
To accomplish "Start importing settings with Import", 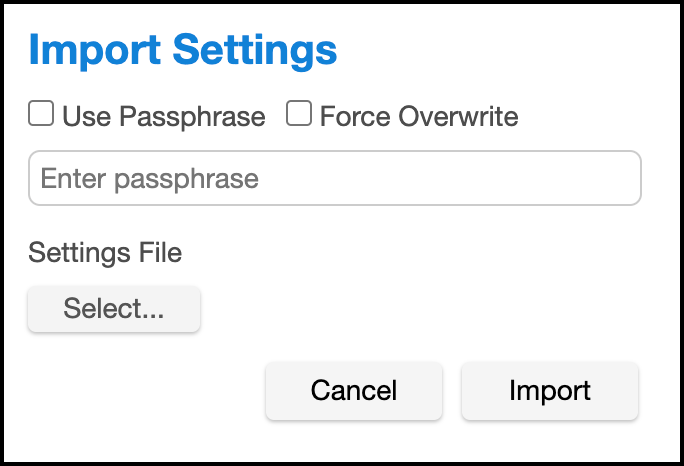I will pyautogui.click(x=549, y=390).
